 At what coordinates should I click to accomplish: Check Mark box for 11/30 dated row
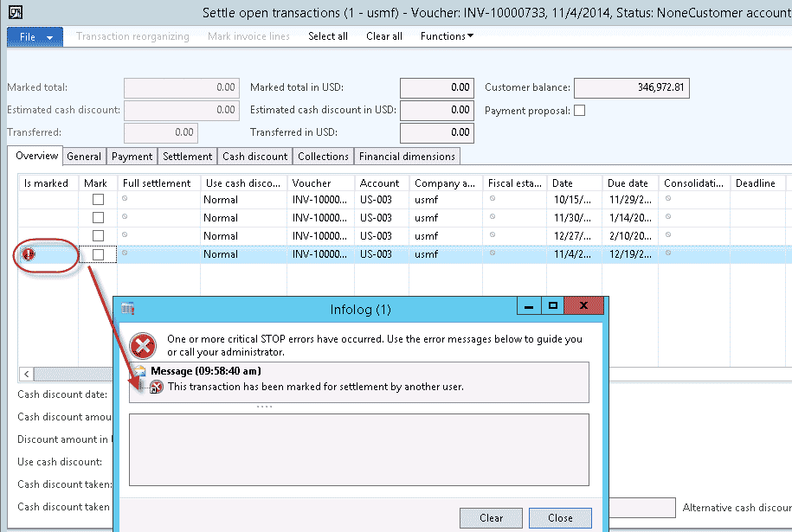[x=98, y=217]
